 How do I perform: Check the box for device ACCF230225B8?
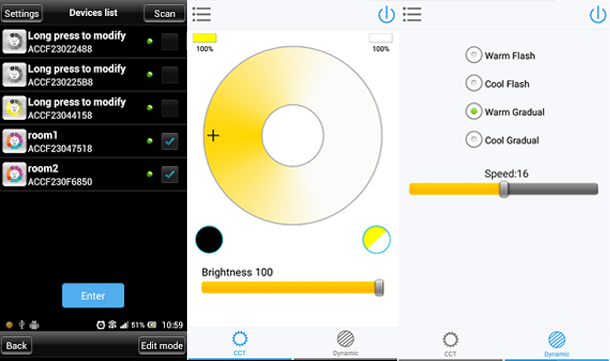170,74
